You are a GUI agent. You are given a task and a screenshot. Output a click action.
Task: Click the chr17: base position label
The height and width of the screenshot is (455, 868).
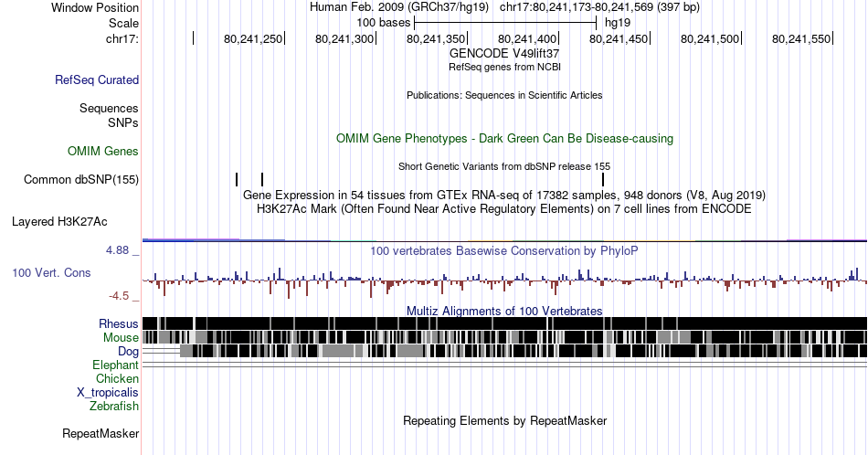[122, 38]
